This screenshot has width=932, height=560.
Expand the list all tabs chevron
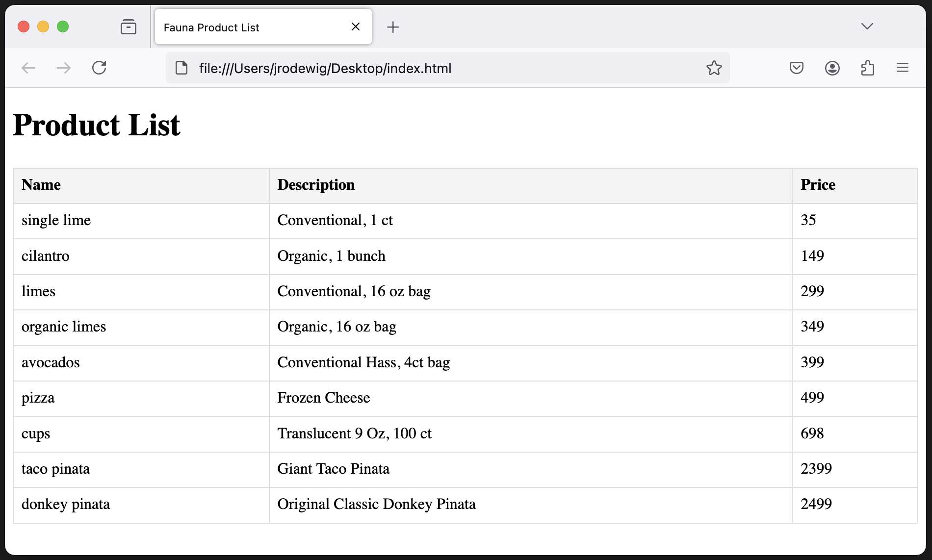coord(867,26)
